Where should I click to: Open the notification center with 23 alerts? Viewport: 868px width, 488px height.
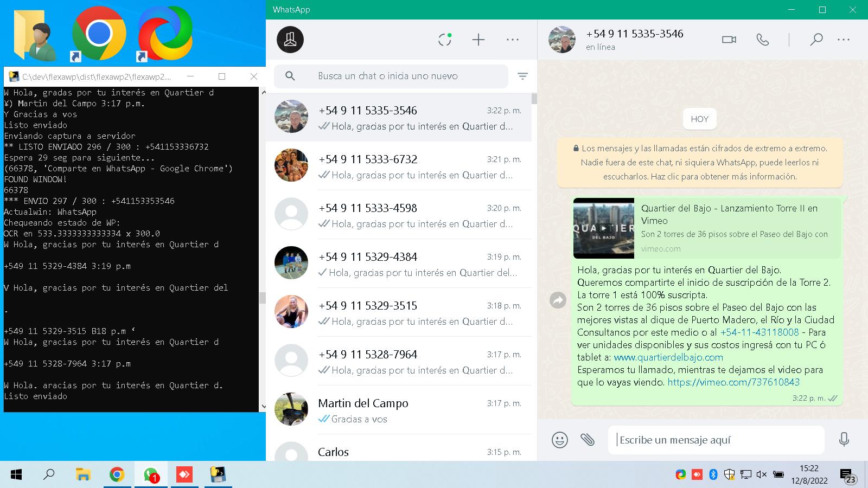coord(848,476)
